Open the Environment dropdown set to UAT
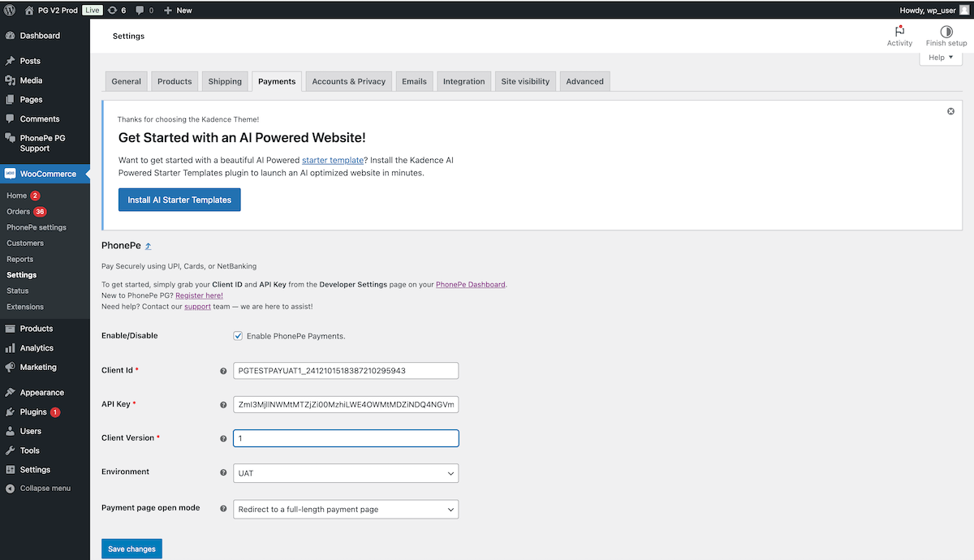 pos(346,472)
